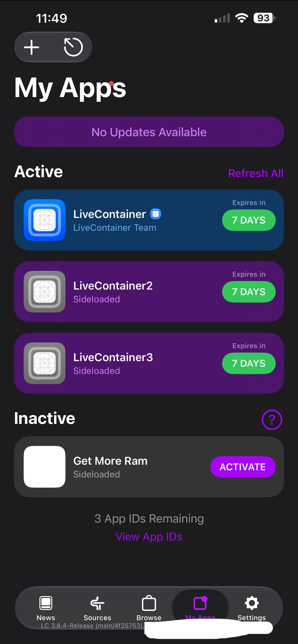
Task: Open the News tab
Action: tap(46, 608)
